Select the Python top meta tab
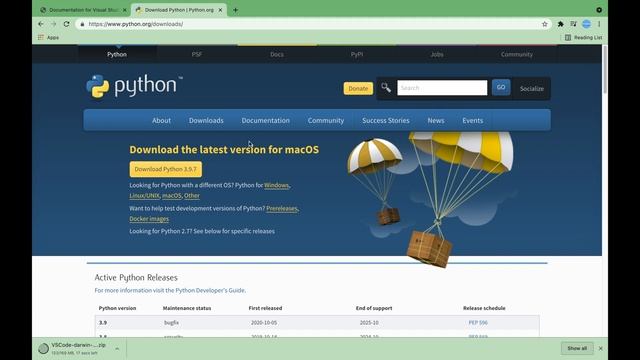Image resolution: width=640 pixels, height=360 pixels. pos(117,54)
